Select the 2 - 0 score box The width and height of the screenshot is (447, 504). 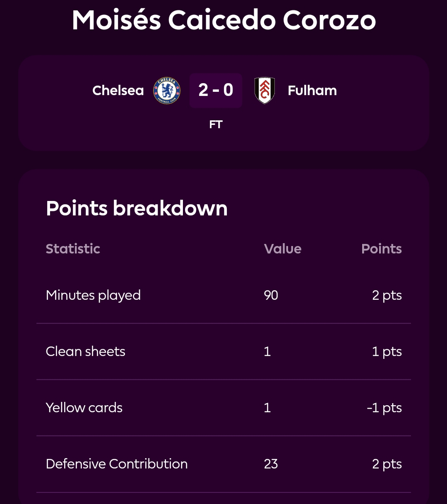click(x=216, y=91)
